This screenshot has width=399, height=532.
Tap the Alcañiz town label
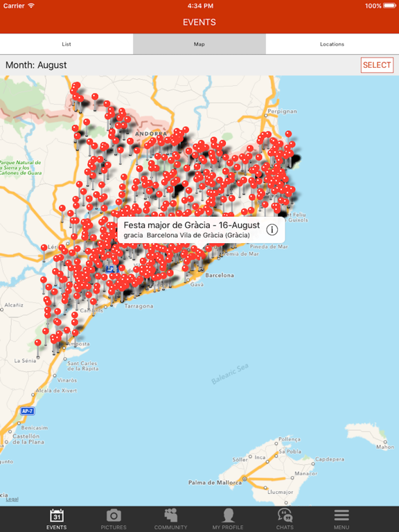[14, 305]
